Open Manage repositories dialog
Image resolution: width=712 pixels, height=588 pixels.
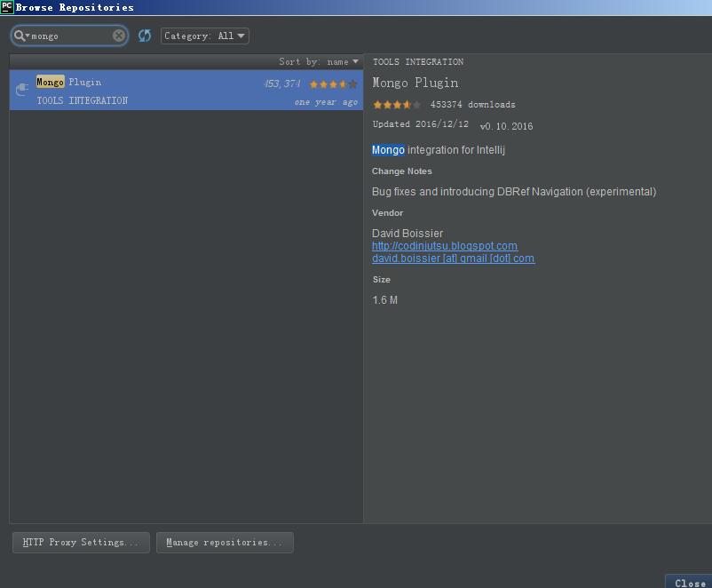[x=225, y=543]
